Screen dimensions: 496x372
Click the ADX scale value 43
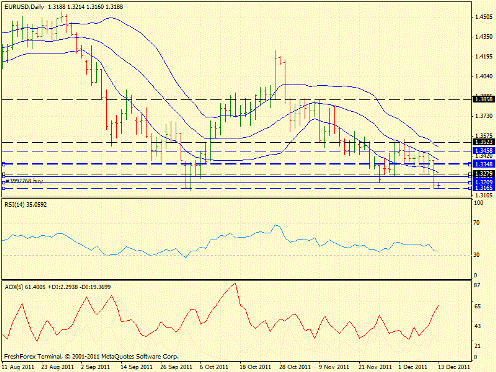(477, 326)
